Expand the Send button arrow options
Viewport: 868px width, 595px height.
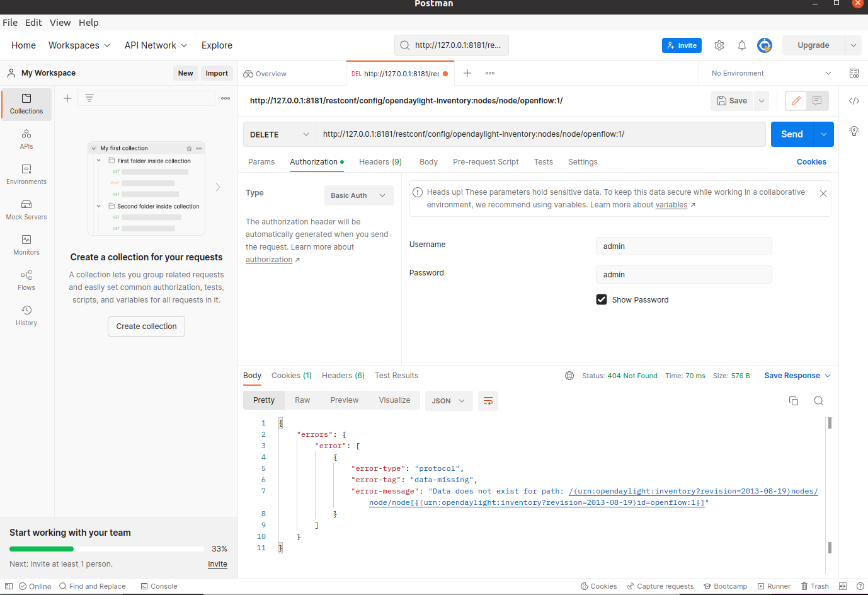pos(824,134)
